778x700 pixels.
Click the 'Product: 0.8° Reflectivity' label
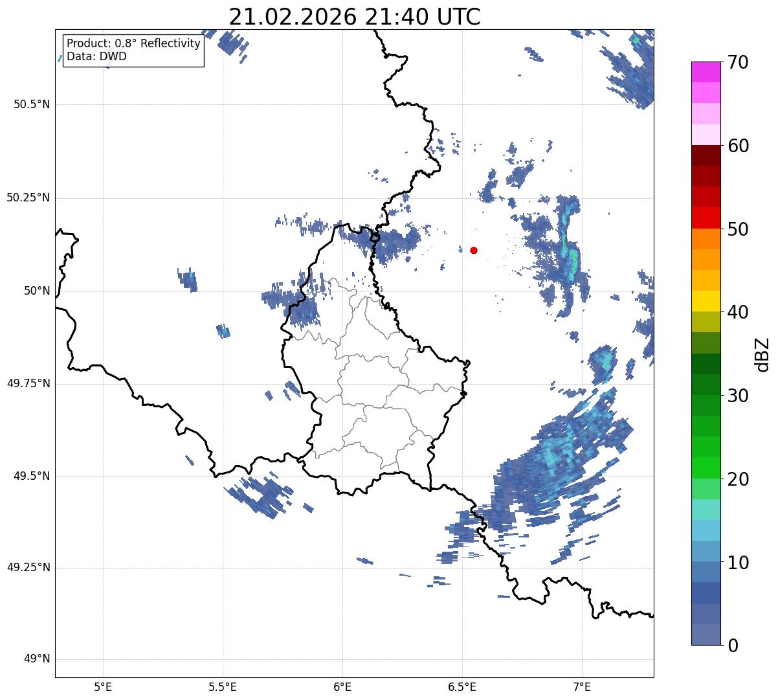(x=134, y=43)
